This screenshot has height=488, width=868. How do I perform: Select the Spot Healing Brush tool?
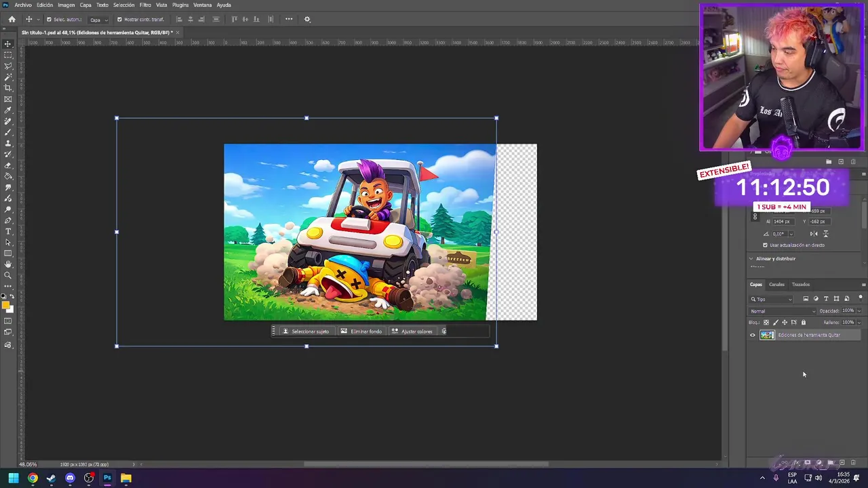point(8,121)
